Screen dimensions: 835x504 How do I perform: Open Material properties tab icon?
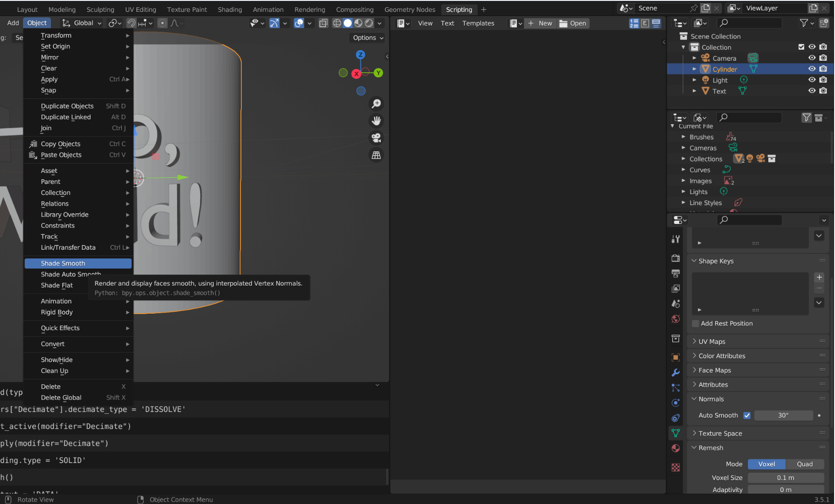pyautogui.click(x=675, y=448)
